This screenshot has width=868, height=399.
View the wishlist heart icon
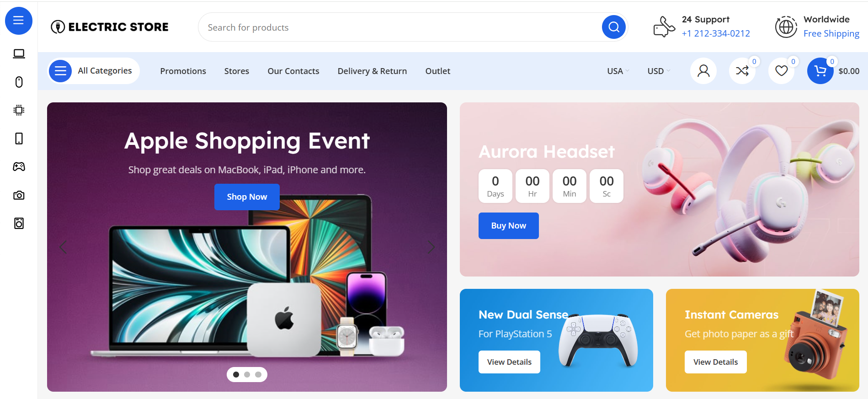click(x=782, y=71)
